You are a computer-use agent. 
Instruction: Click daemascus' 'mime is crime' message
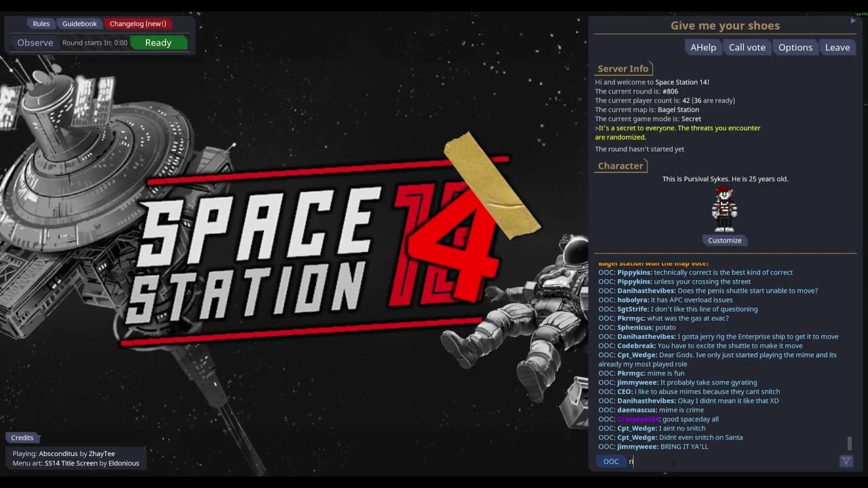click(x=651, y=410)
